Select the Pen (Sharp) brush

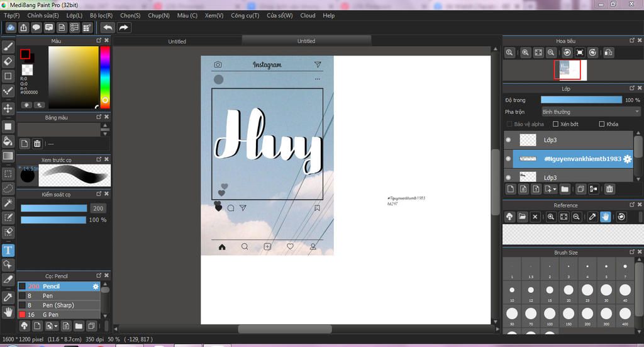click(x=58, y=305)
